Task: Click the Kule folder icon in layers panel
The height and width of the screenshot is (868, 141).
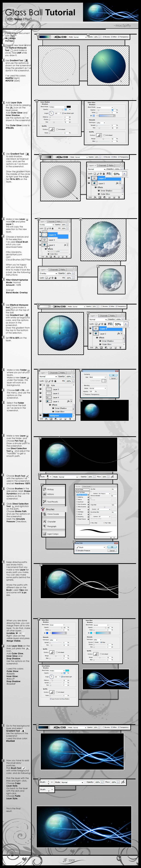Action: (x=48, y=385)
